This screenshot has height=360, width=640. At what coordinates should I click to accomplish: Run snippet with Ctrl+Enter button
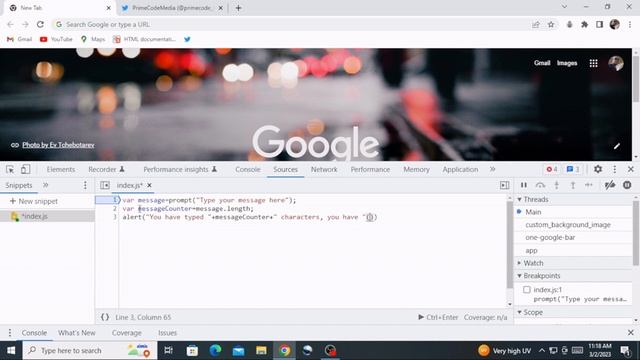click(x=438, y=317)
